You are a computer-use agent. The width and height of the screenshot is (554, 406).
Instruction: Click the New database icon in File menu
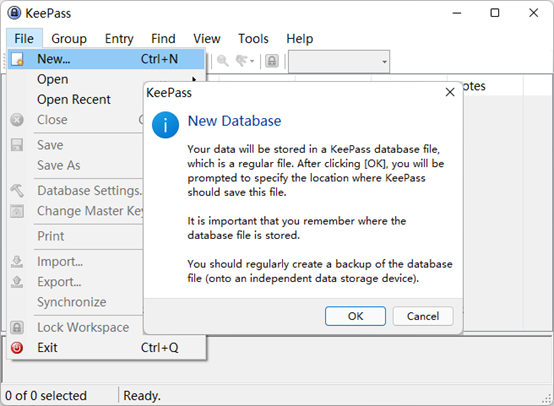pos(17,59)
